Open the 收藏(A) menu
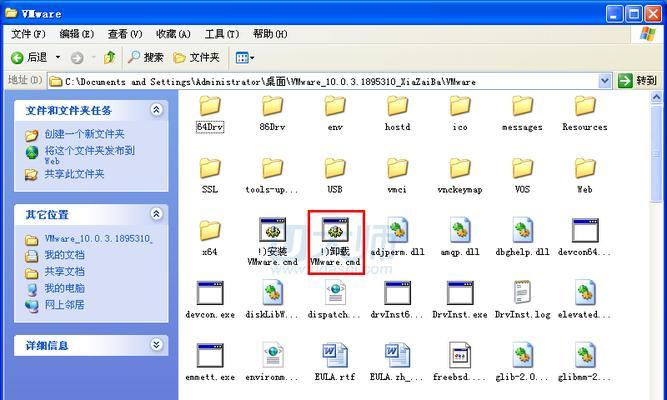 coord(173,34)
